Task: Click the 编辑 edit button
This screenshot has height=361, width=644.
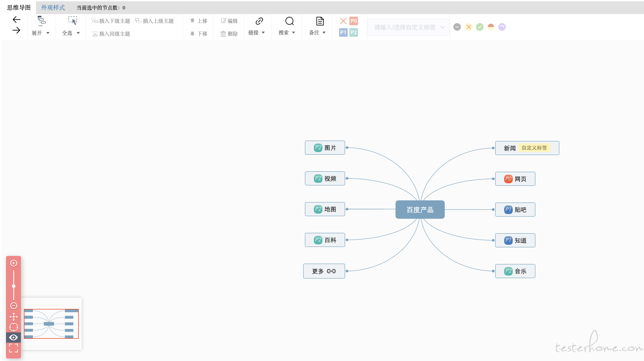Action: pos(229,21)
